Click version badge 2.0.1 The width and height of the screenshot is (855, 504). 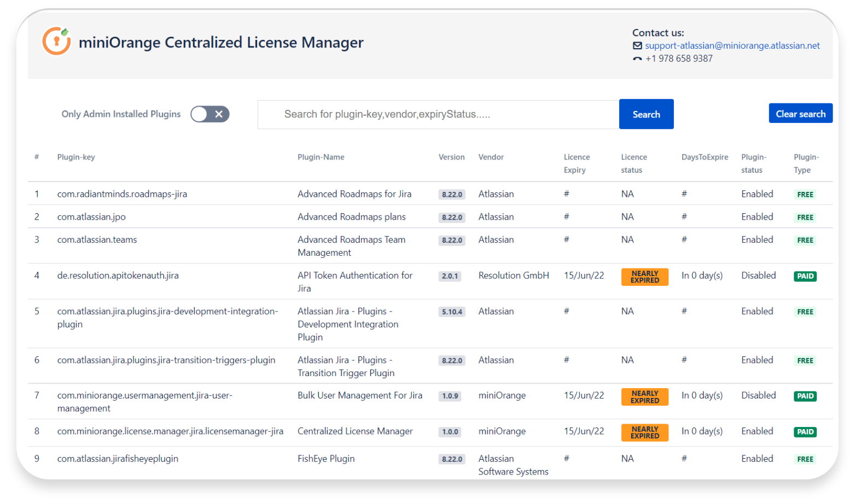(x=450, y=276)
